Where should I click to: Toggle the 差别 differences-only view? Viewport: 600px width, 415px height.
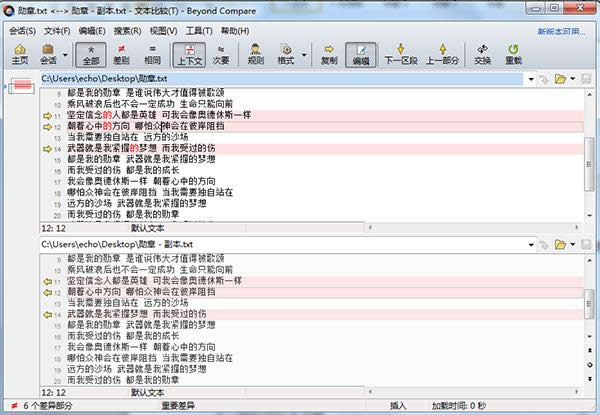point(121,55)
